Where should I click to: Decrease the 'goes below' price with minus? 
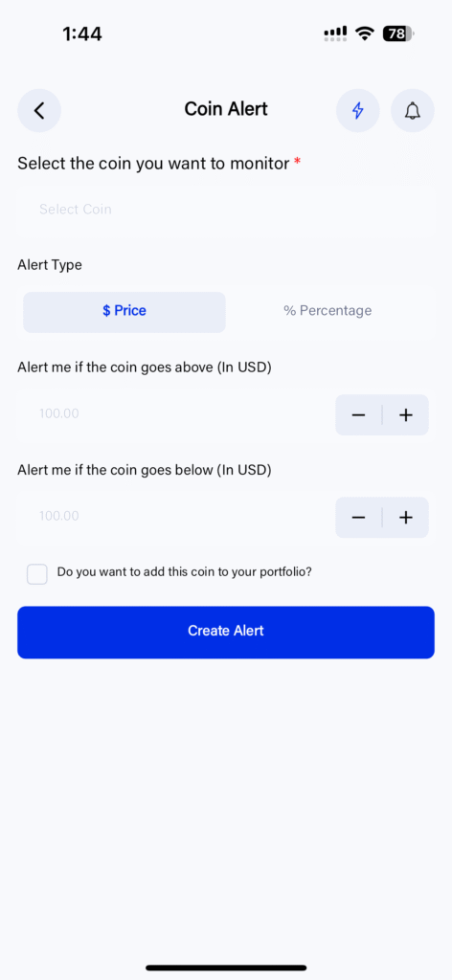pyautogui.click(x=358, y=518)
